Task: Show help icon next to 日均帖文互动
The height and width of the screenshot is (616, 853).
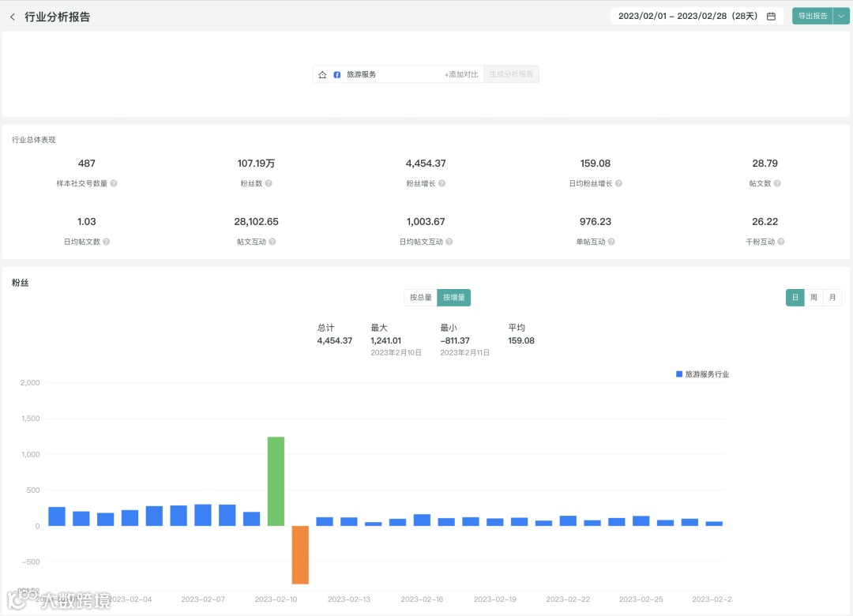Action: pos(449,242)
